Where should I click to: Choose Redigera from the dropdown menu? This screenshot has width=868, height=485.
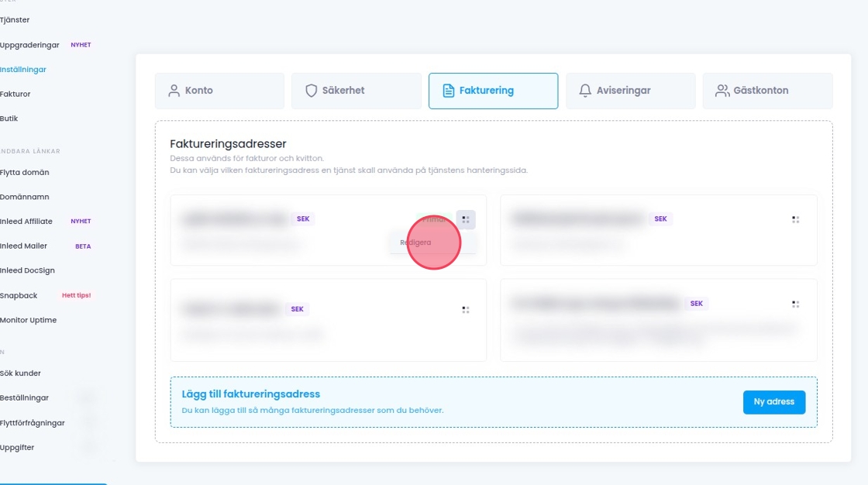(416, 242)
